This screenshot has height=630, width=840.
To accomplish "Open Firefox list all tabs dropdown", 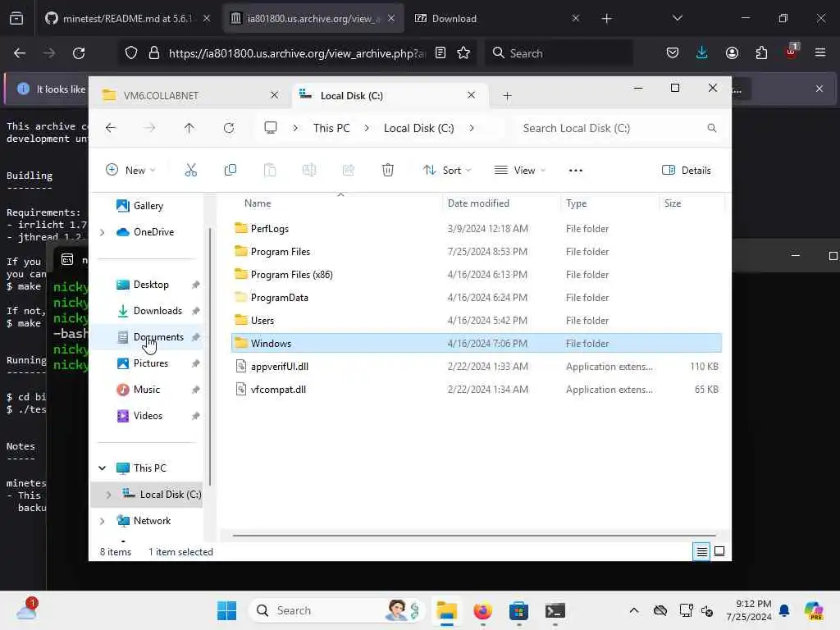I will [x=677, y=18].
